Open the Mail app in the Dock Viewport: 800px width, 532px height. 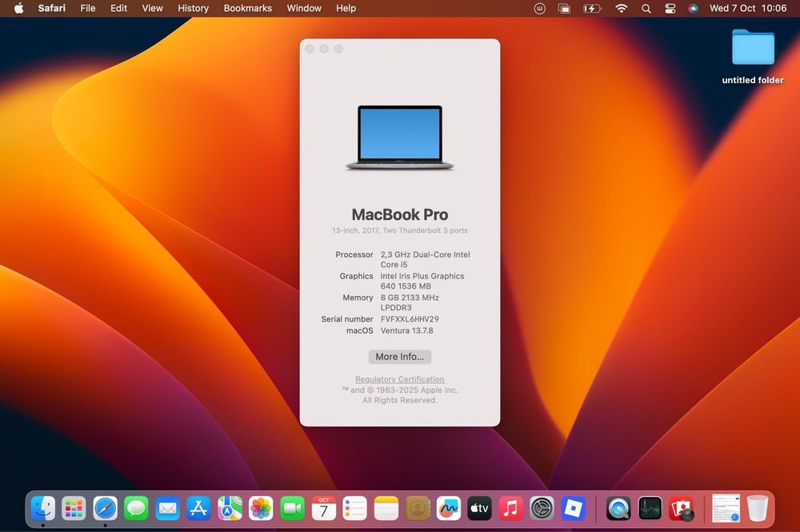[x=168, y=508]
